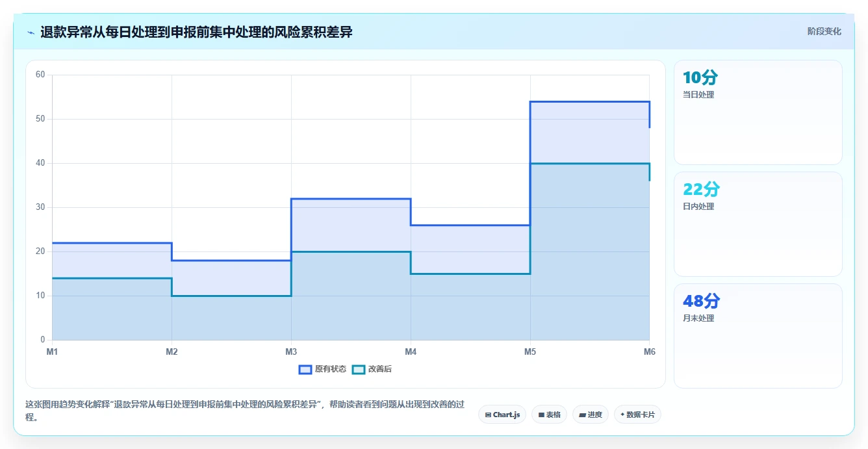Click the M1 axis label
Image resolution: width=868 pixels, height=449 pixels.
(x=52, y=352)
